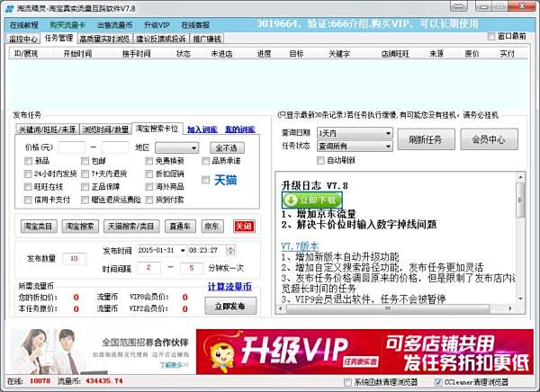Viewport: 540px width, 392px height.
Task: Check the 7+天内退货 option
Action: [85, 174]
